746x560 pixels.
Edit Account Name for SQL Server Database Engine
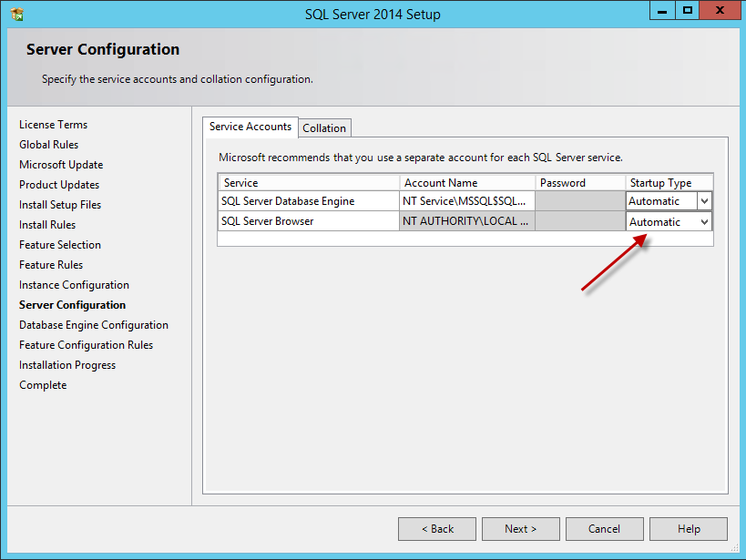467,201
